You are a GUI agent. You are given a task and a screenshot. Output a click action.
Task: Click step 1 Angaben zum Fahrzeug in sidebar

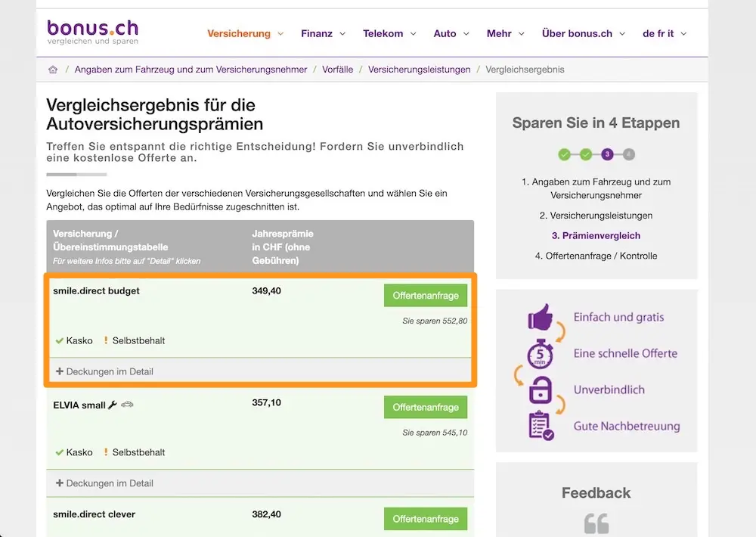596,188
